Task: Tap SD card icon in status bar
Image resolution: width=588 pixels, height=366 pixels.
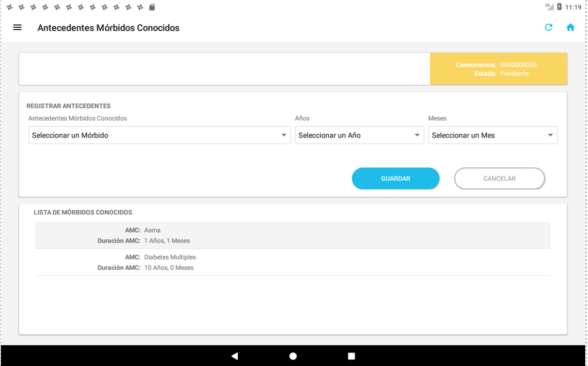Action: coord(152,7)
